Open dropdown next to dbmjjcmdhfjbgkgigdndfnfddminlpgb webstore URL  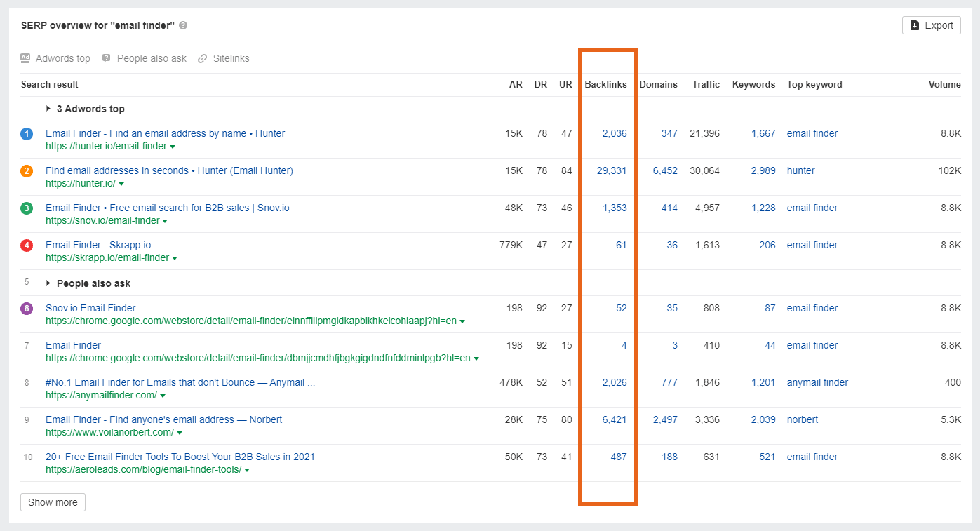476,359
